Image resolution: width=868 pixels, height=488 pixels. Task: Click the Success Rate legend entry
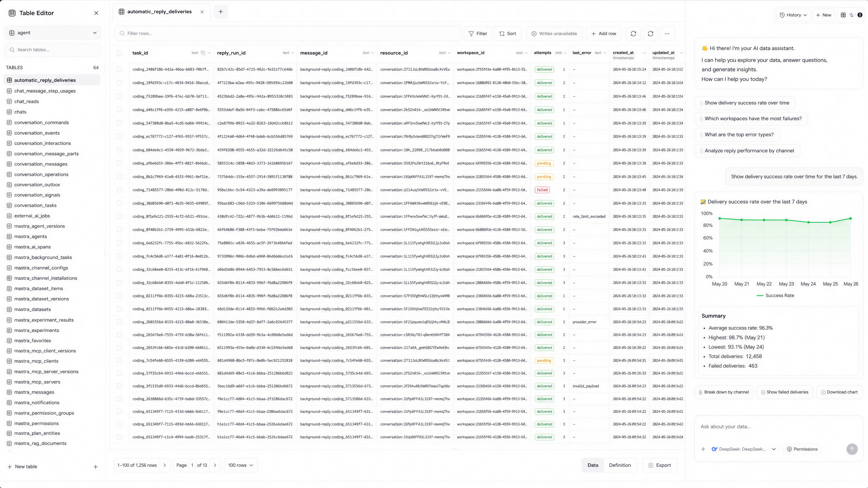[775, 296]
